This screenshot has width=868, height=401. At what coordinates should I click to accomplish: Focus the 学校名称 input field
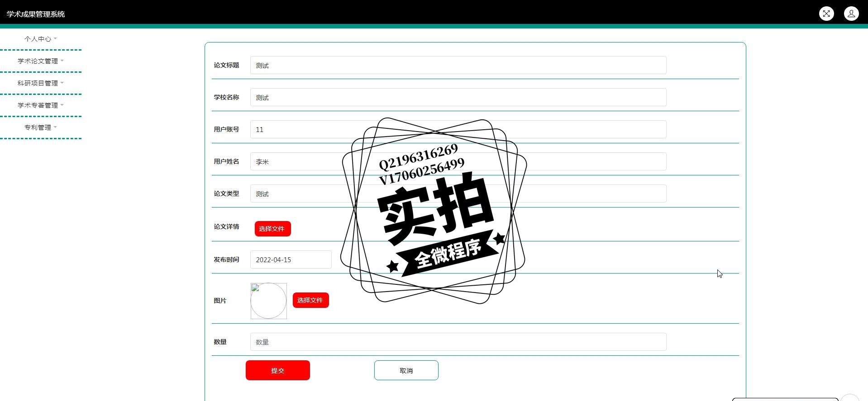point(458,97)
